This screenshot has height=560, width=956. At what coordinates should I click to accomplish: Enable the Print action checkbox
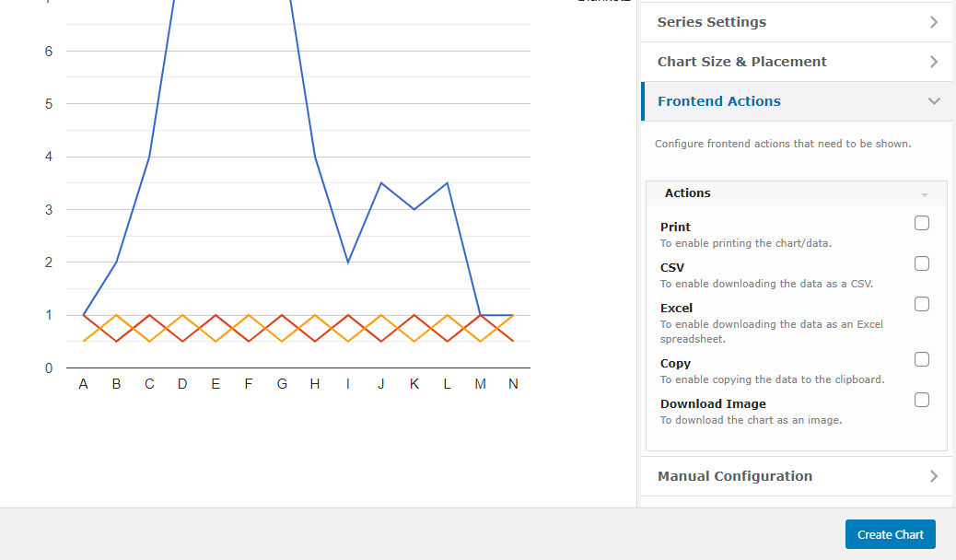pos(922,223)
